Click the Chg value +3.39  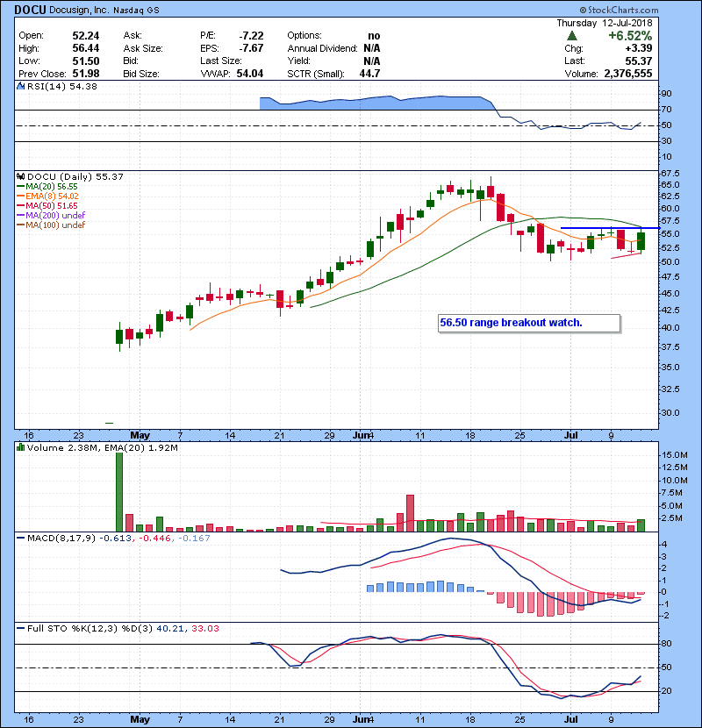(639, 48)
